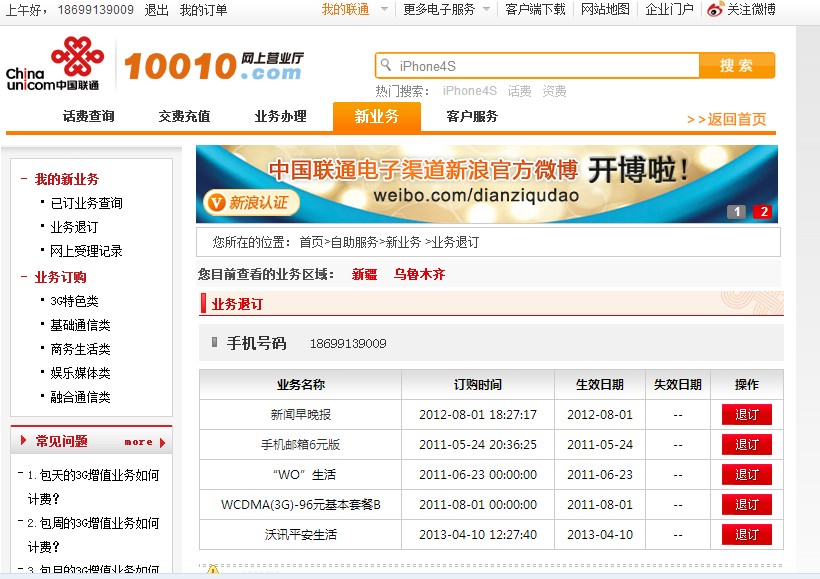The height and width of the screenshot is (579, 820).
Task: Click 返回首页 link
Action: (726, 119)
